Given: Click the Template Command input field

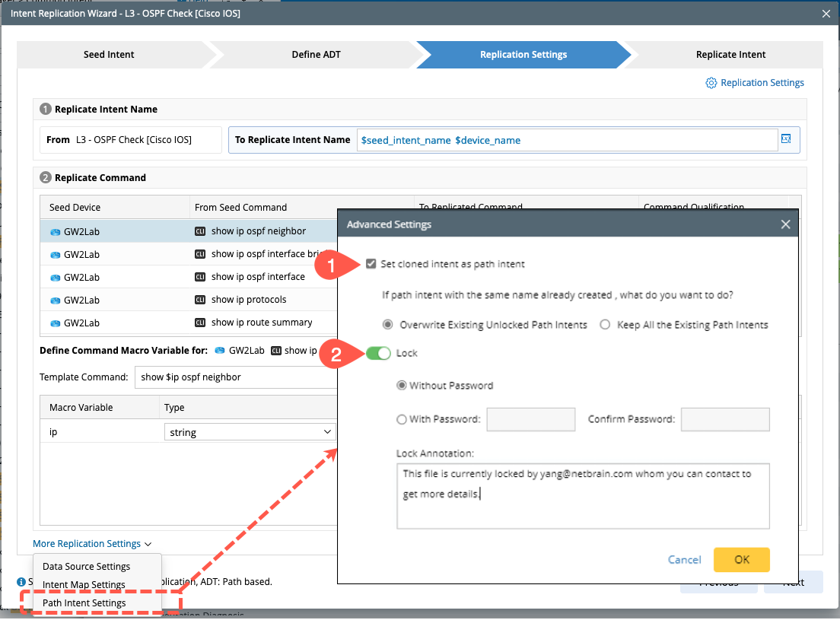Looking at the screenshot, I should pos(236,377).
